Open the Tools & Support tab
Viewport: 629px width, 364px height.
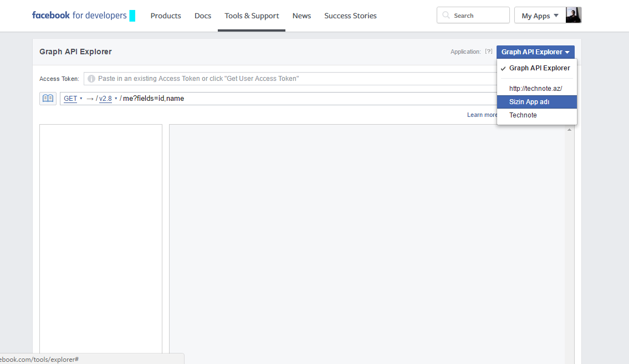[252, 16]
